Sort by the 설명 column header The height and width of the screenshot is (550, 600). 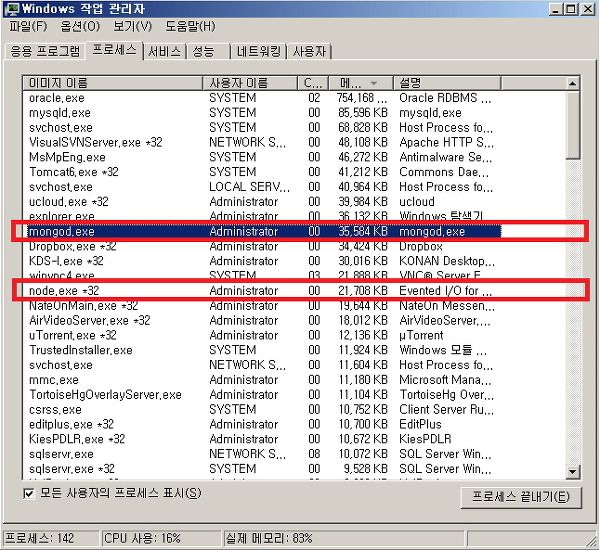pyautogui.click(x=447, y=83)
